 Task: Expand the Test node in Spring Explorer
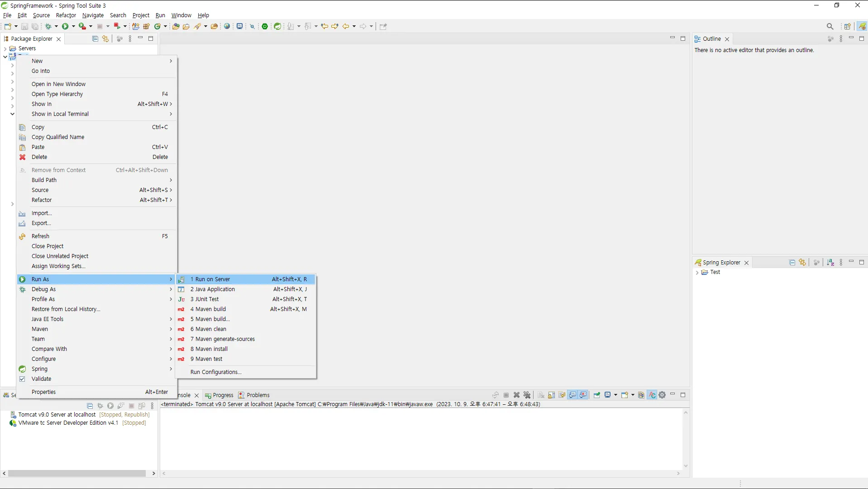point(697,273)
